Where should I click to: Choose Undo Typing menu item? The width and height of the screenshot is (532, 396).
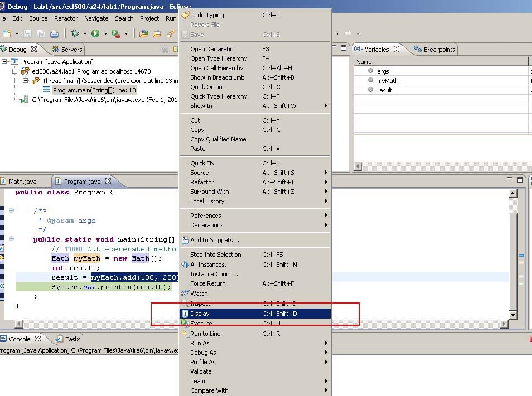(x=255, y=15)
